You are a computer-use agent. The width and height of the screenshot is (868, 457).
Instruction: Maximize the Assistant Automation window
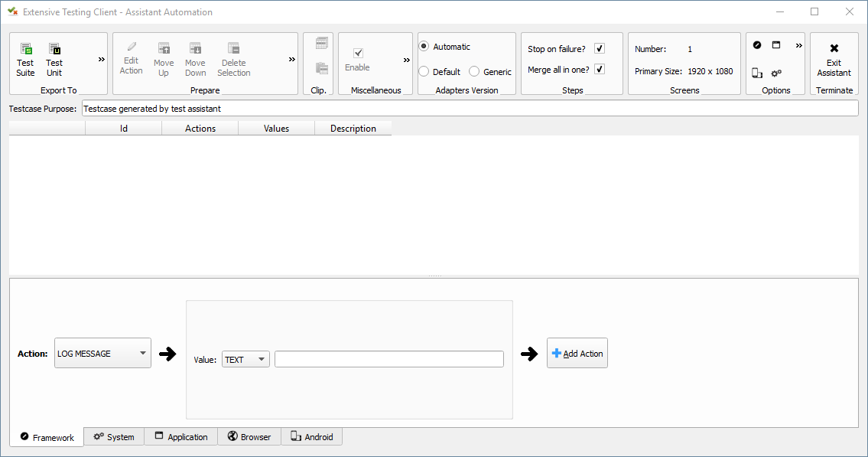coord(814,11)
